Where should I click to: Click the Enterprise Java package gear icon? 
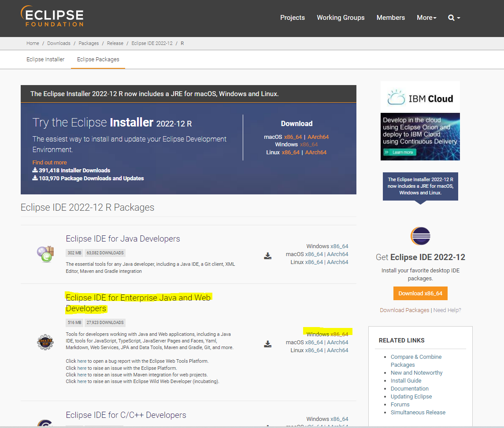tap(45, 342)
